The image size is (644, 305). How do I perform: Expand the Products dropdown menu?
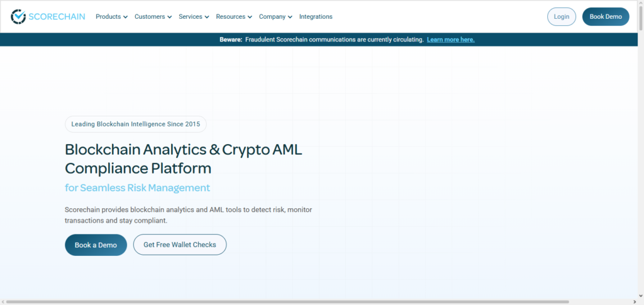click(112, 17)
